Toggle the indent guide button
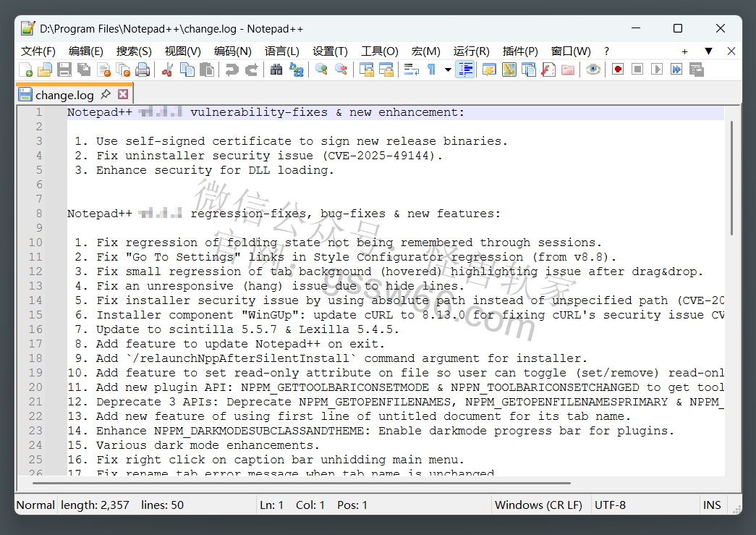Screen dimensions: 756x535 [x=465, y=70]
